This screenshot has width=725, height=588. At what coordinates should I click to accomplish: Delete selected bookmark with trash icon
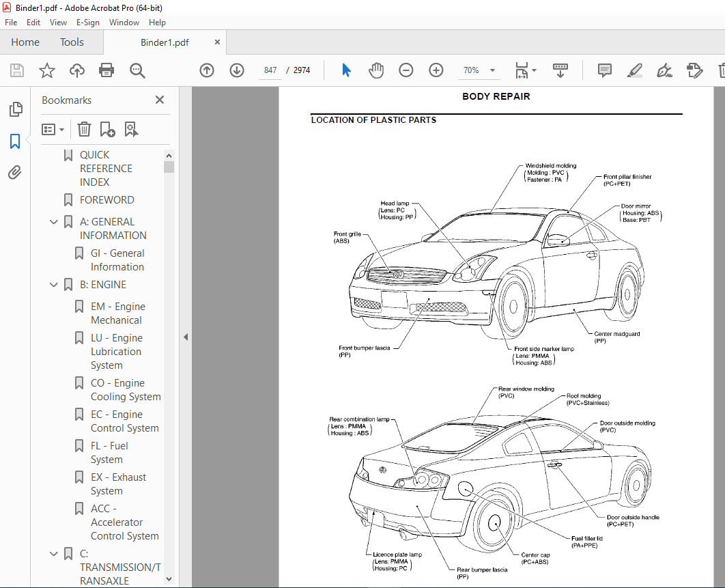[84, 130]
